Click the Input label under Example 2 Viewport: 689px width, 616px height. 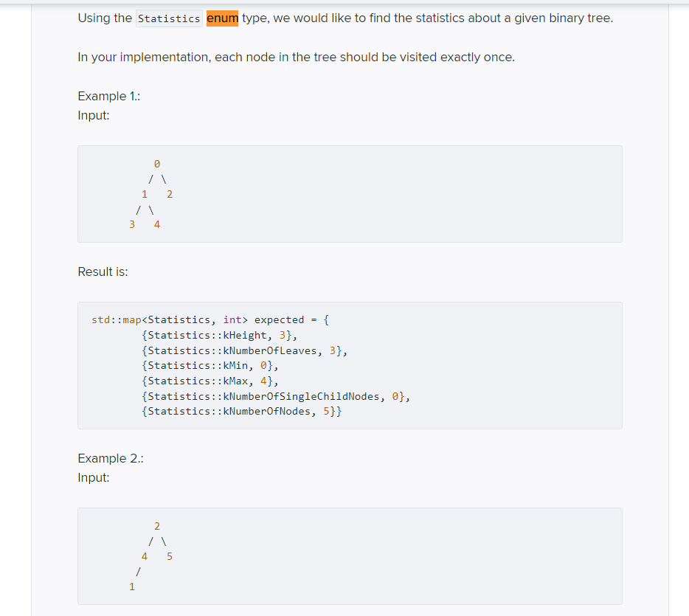pyautogui.click(x=91, y=477)
